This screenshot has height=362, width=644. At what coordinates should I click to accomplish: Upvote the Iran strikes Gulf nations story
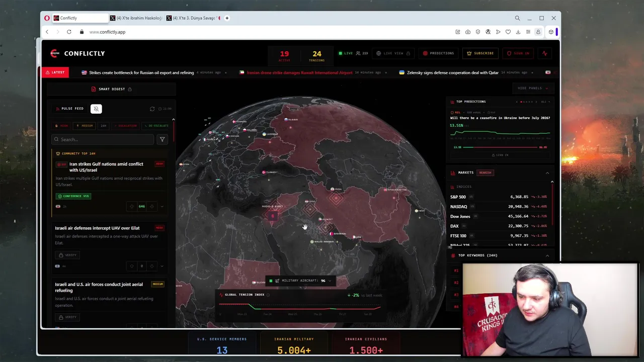tap(132, 206)
